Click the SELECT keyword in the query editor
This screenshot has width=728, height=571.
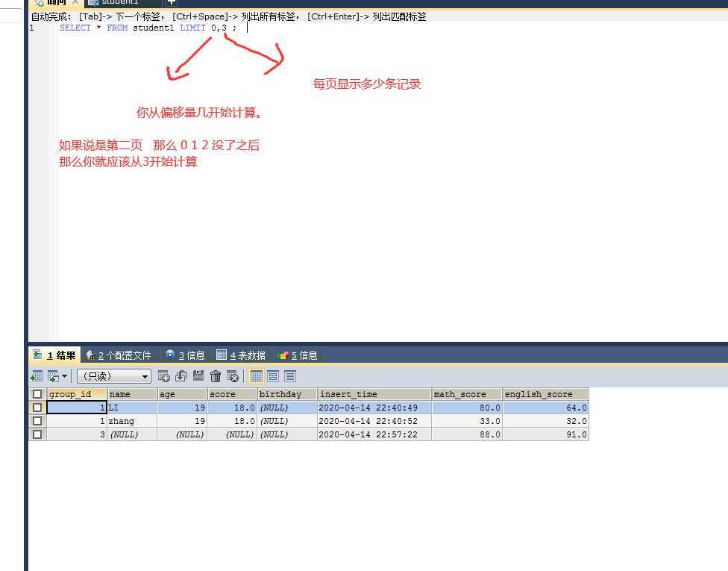click(x=75, y=28)
